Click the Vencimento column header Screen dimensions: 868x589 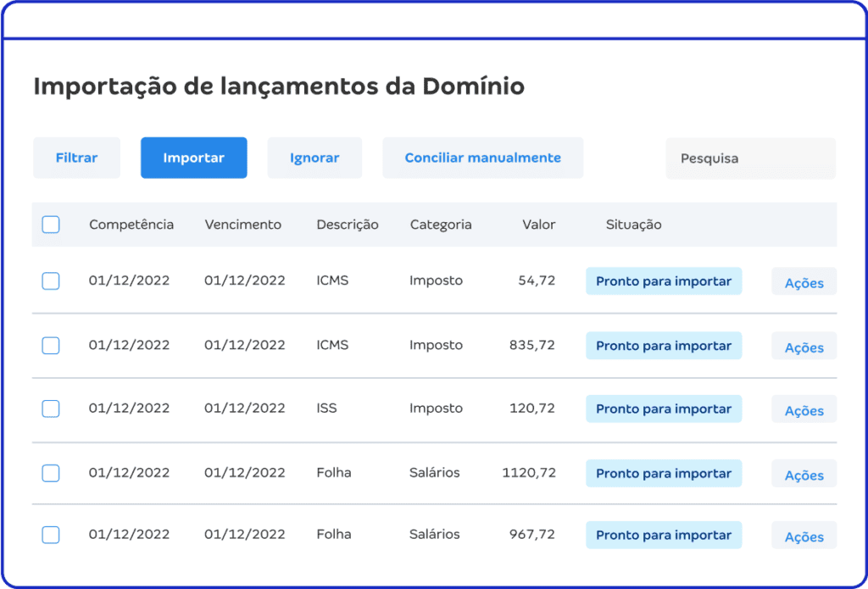243,225
